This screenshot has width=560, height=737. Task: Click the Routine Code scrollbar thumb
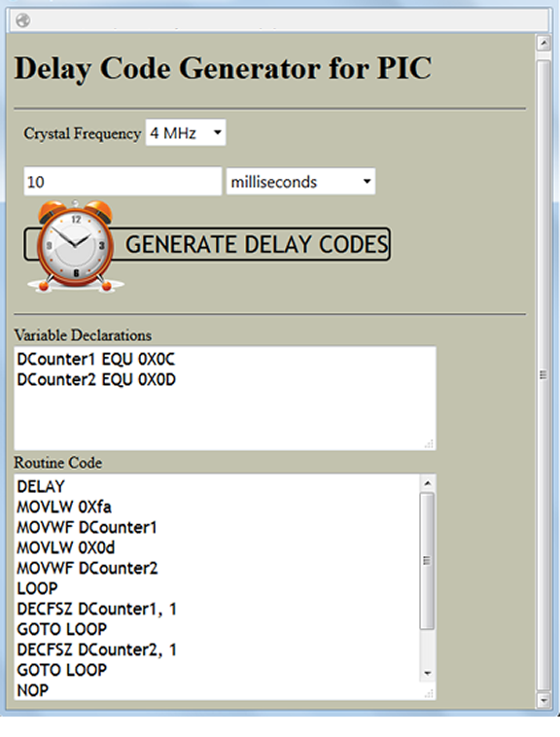click(x=427, y=561)
